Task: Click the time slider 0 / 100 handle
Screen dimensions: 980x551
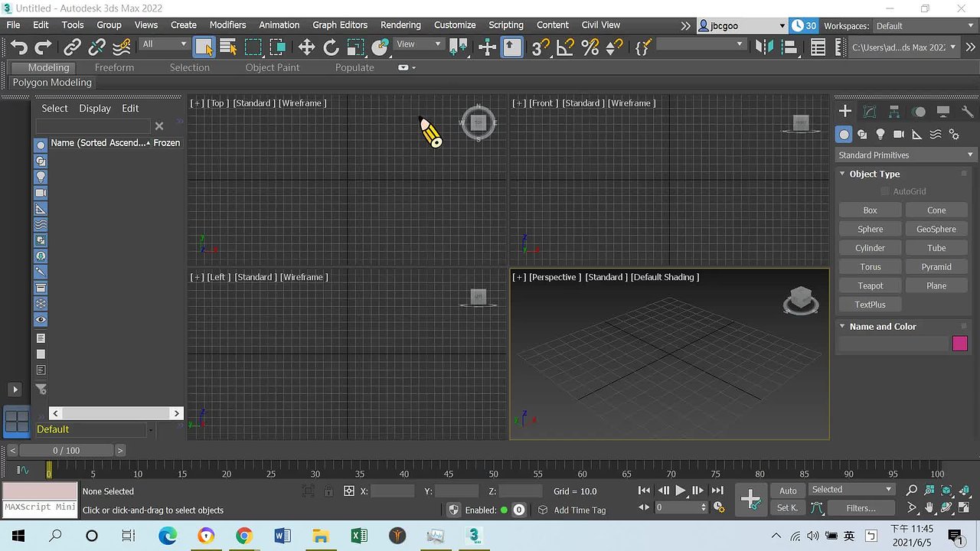Action: click(x=66, y=451)
